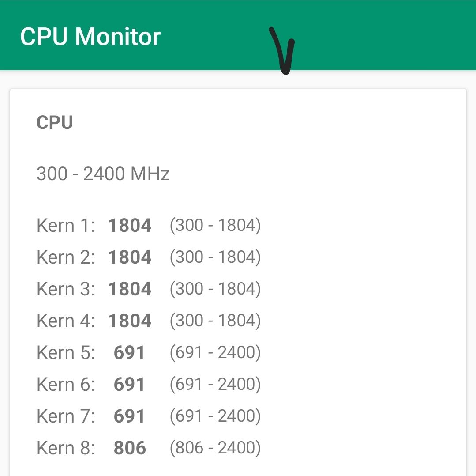Screen dimensions: 476x476
Task: Tap Kern 8 range (806 - 2400)
Action: click(x=215, y=448)
